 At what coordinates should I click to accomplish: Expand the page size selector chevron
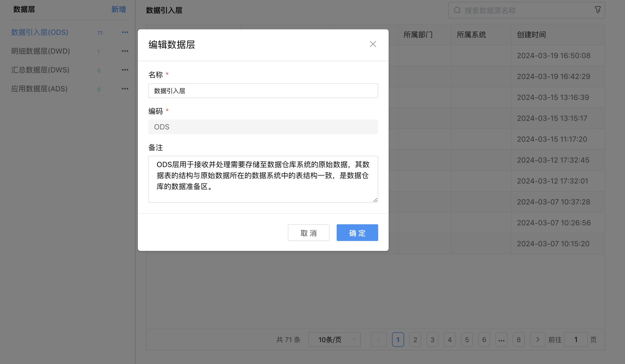[354, 340]
